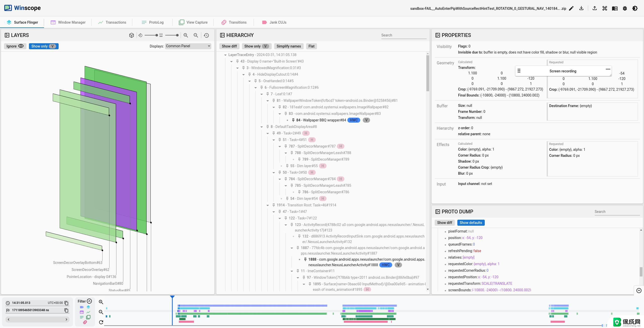Viewport: 644px width, 328px height.
Task: Adjust the layer rotation slider
Action: click(x=151, y=35)
